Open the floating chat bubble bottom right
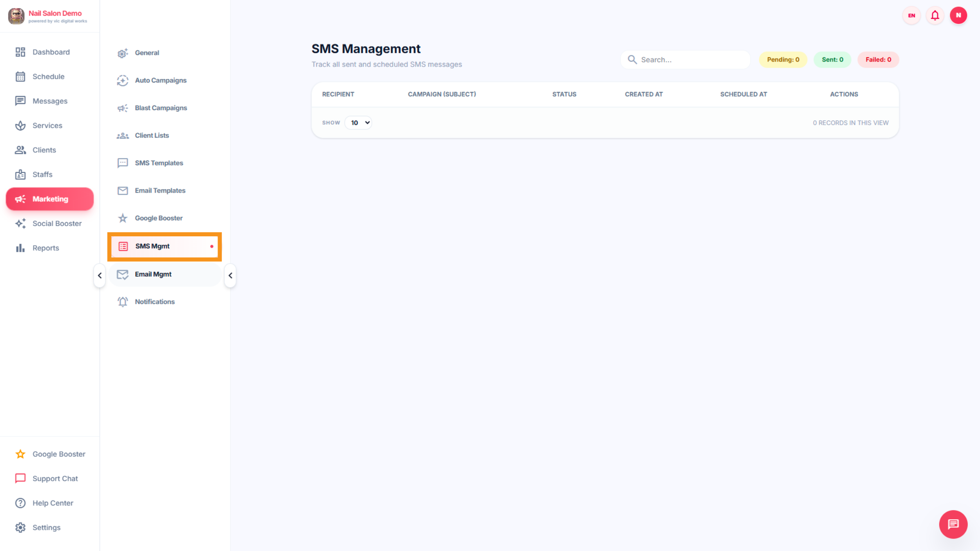980x551 pixels. pyautogui.click(x=953, y=524)
